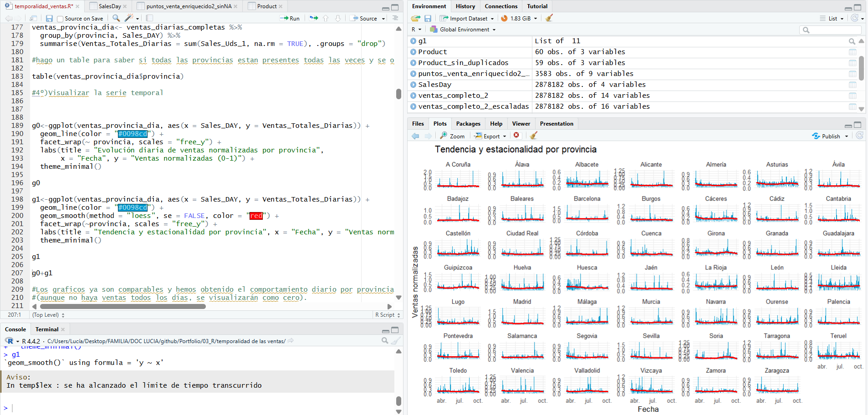Click the save current document icon
Image resolution: width=868 pixels, height=415 pixels.
pyautogui.click(x=49, y=19)
